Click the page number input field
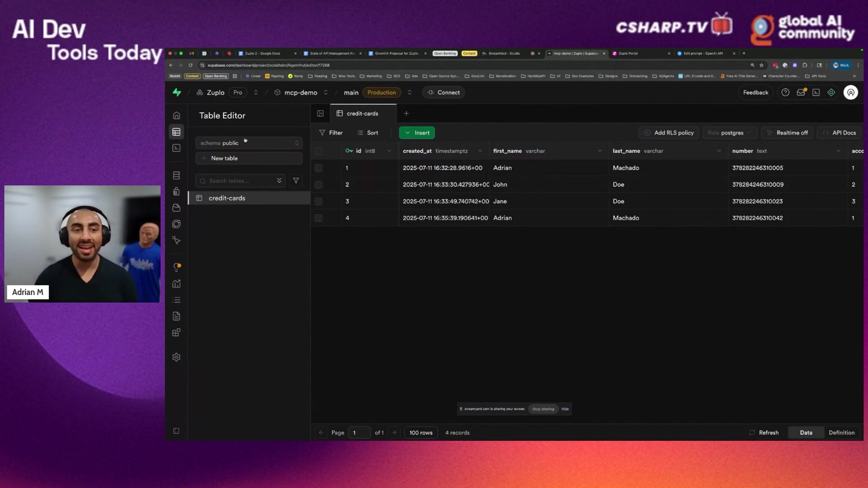This screenshot has height=488, width=868. tap(359, 433)
